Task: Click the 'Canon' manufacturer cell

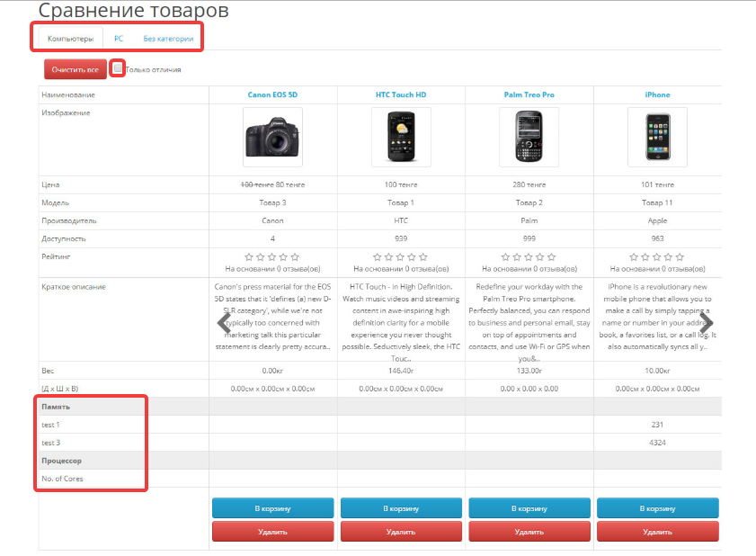Action: pos(272,220)
